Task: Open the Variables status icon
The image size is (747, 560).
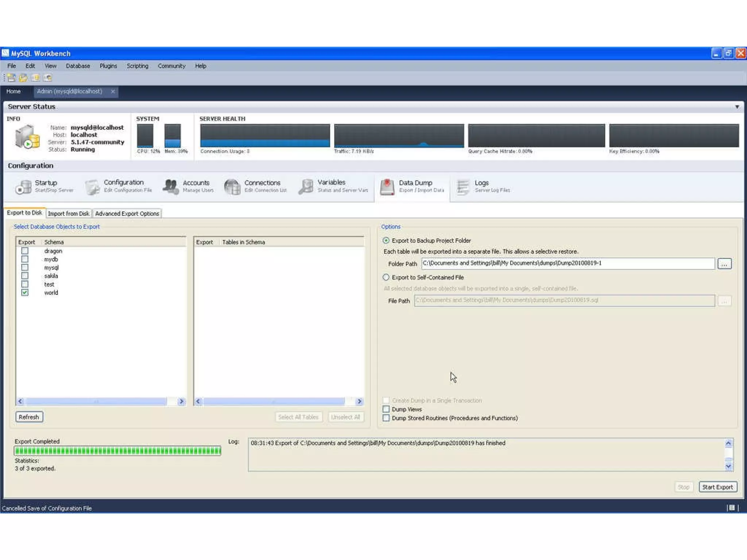Action: point(306,186)
